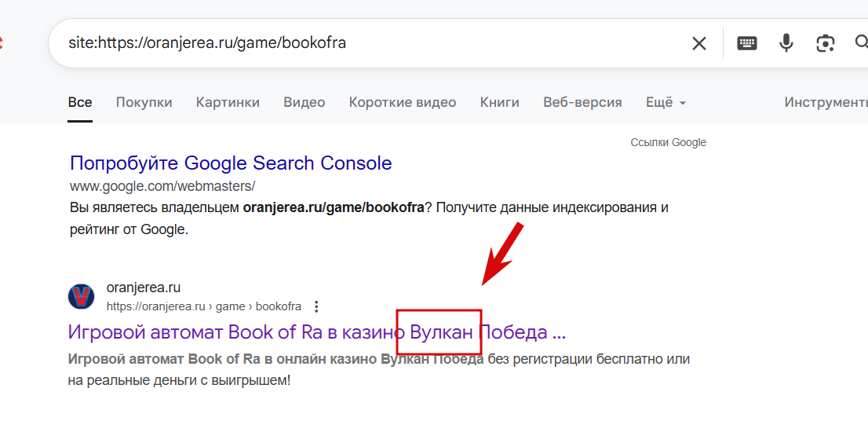The height and width of the screenshot is (425, 868).
Task: Click the oranjerea.ru site favicon
Action: pyautogui.click(x=82, y=296)
